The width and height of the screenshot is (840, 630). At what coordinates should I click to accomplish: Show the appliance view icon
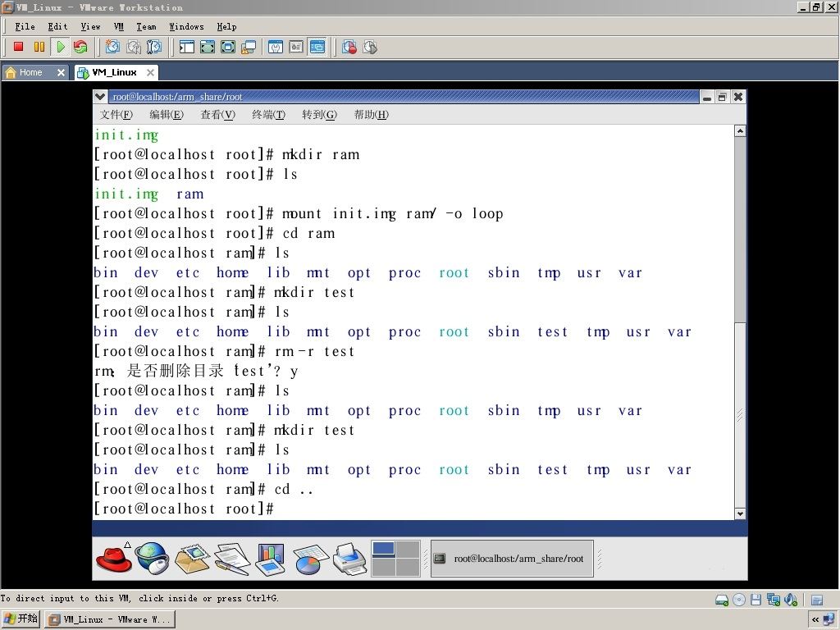point(296,47)
